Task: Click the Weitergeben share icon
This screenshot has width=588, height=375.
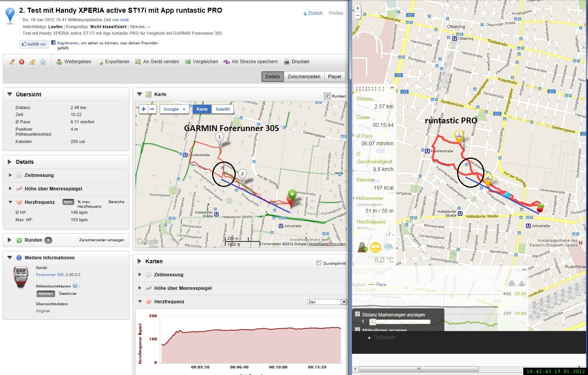Action: point(59,62)
